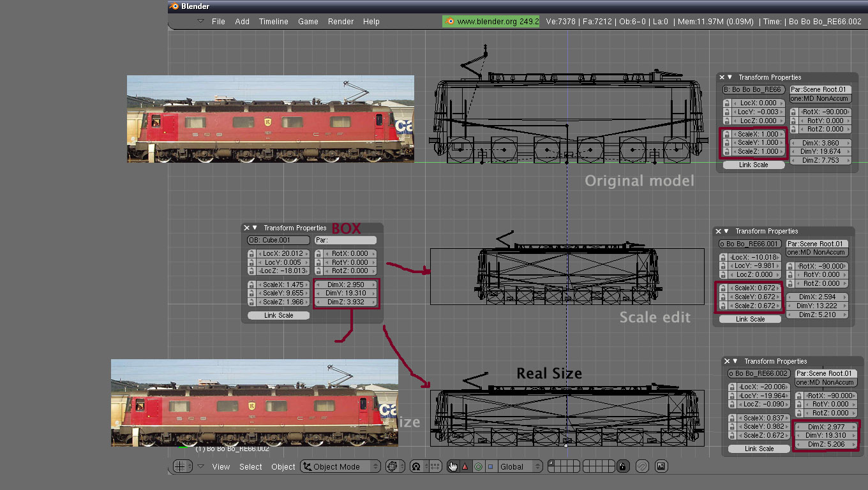Click the DimZ: 3.932 field
868x490 pixels.
click(x=347, y=302)
